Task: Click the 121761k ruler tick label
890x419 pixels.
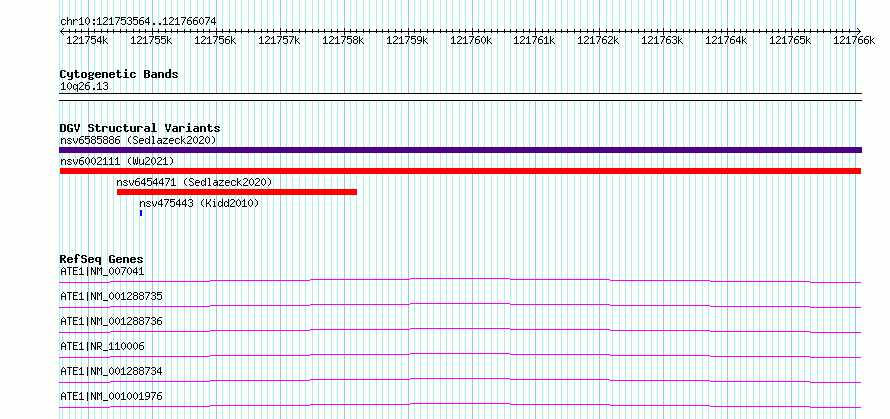Action: pyautogui.click(x=534, y=40)
